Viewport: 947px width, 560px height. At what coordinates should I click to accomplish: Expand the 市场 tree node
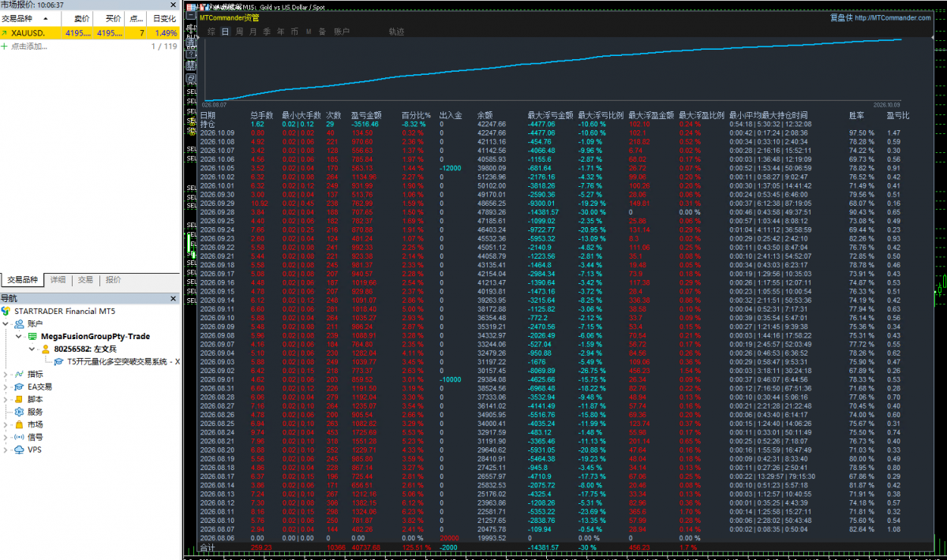[x=7, y=424]
